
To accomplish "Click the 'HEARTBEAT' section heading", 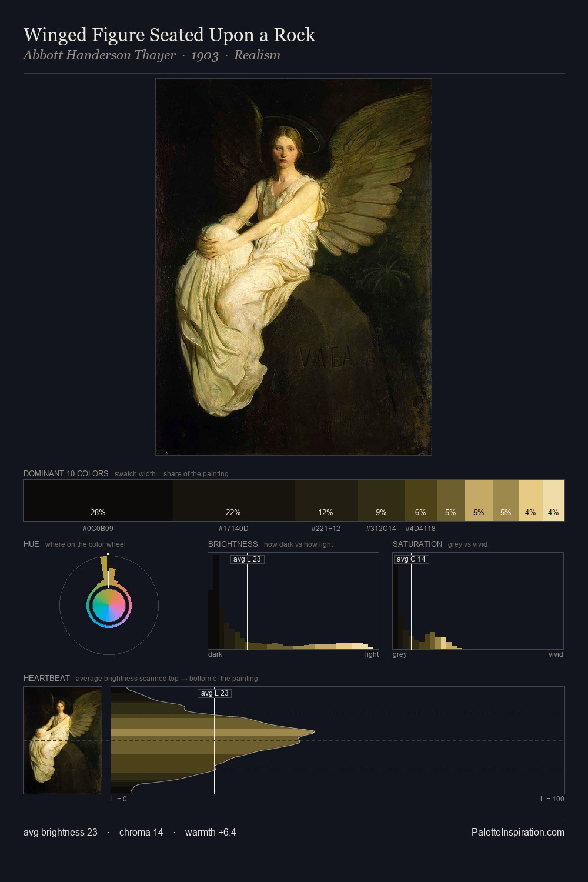I will (x=46, y=678).
